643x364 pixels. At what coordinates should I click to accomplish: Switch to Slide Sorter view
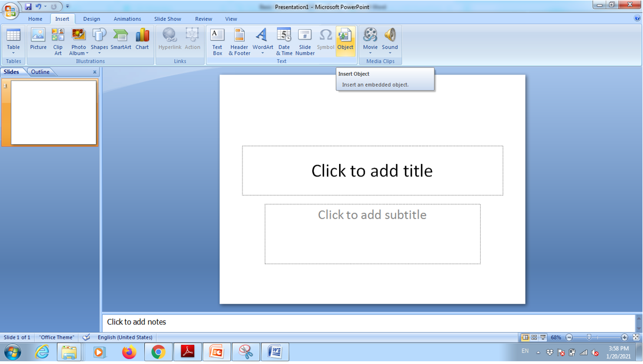coord(535,337)
